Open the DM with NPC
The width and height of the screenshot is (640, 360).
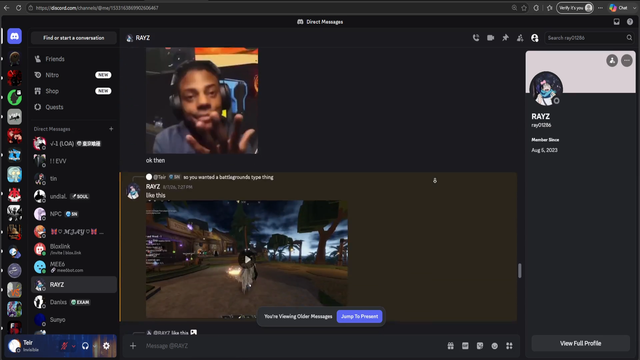[74, 214]
